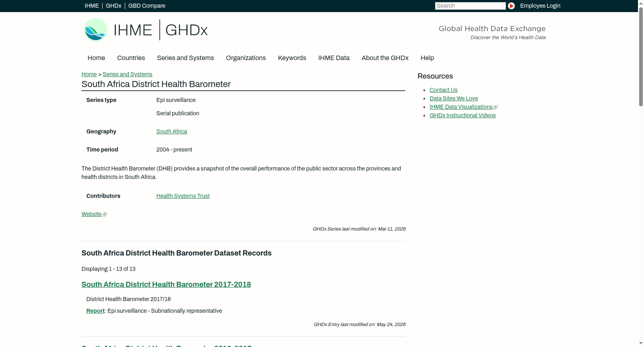Open the GHDx top bar link

point(114,6)
